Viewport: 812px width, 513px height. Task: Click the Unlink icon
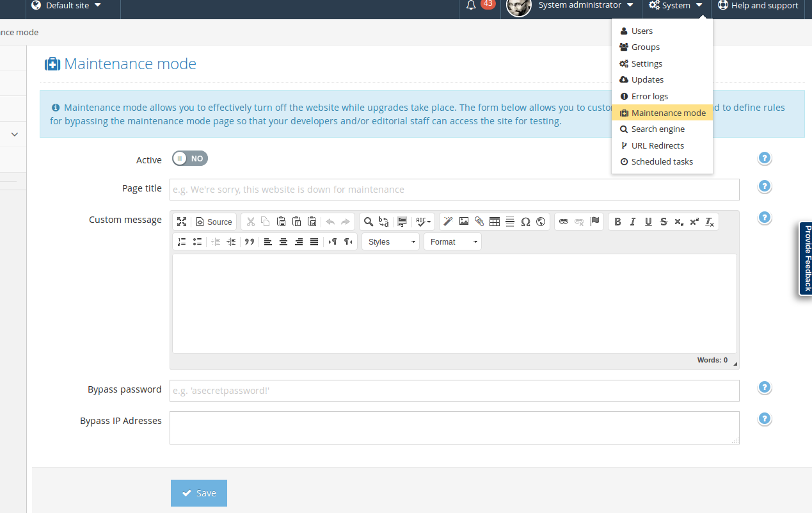tap(579, 222)
